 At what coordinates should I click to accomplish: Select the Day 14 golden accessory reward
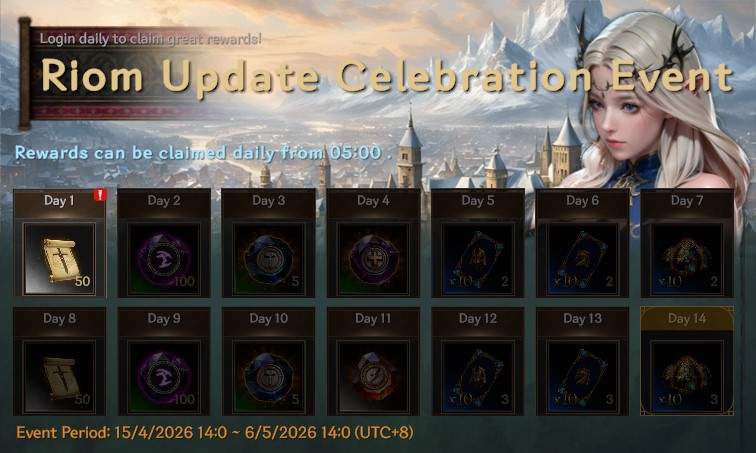687,377
